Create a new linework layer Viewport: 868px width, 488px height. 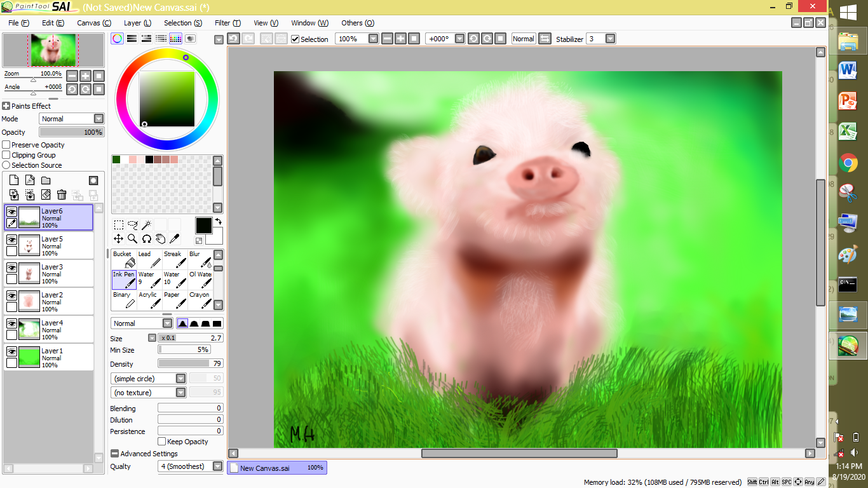pos(30,180)
